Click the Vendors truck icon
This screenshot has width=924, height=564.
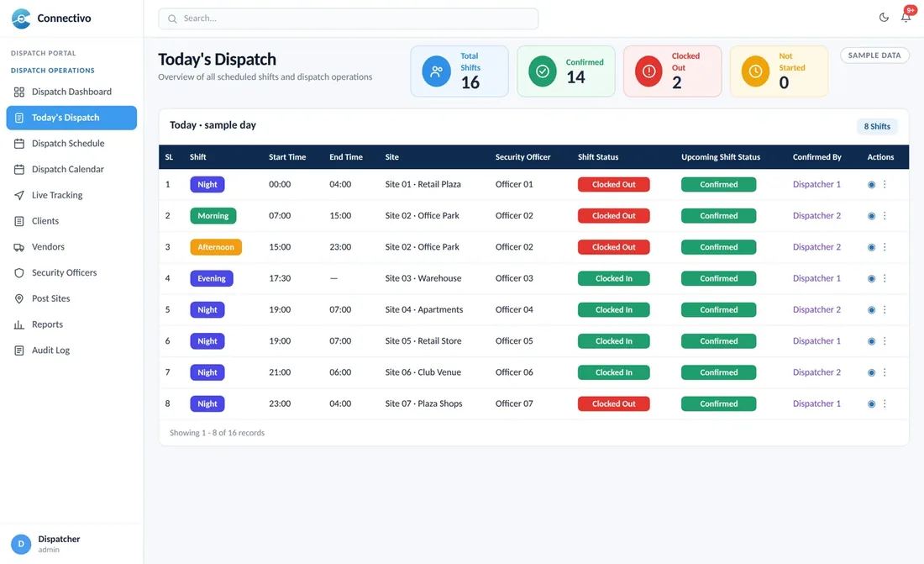pos(18,247)
